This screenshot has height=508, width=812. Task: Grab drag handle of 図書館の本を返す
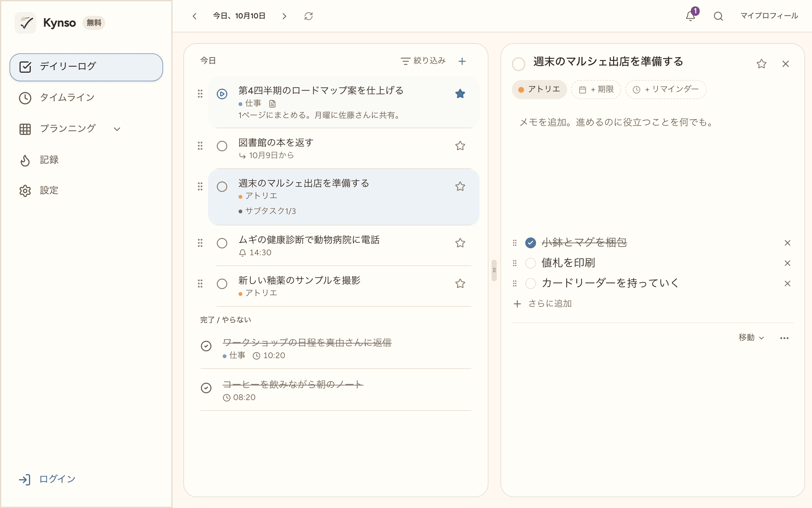[200, 146]
